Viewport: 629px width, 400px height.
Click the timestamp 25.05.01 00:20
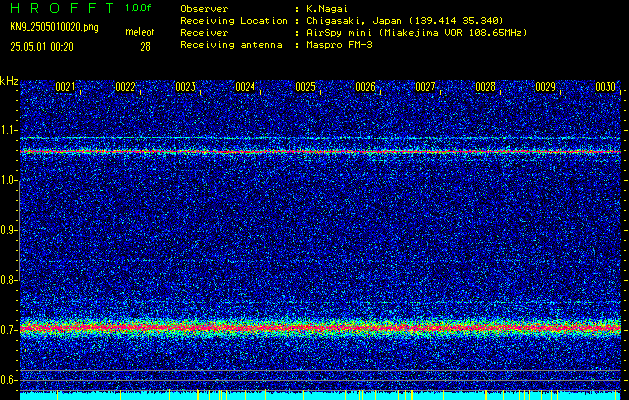click(42, 47)
